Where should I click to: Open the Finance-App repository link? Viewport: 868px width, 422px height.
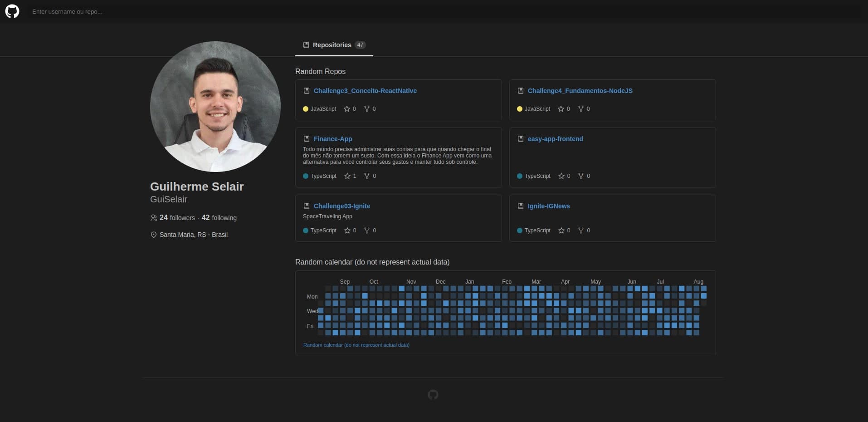(333, 139)
